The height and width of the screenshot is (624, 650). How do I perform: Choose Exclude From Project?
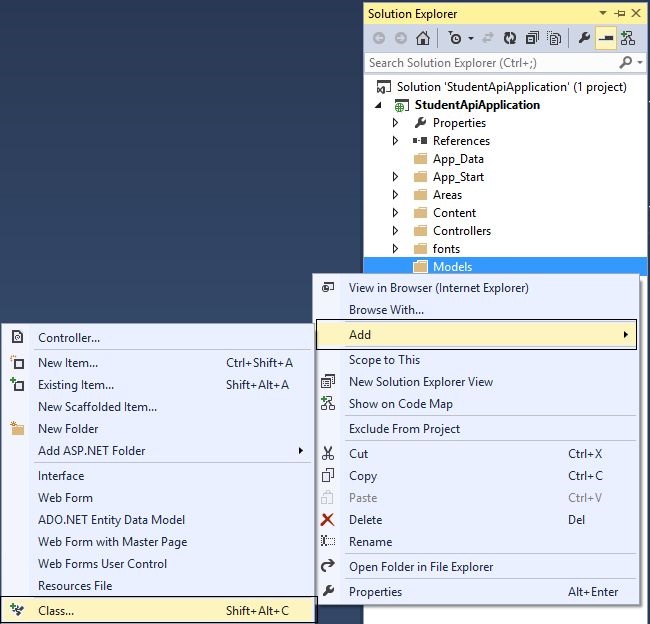tap(476, 429)
